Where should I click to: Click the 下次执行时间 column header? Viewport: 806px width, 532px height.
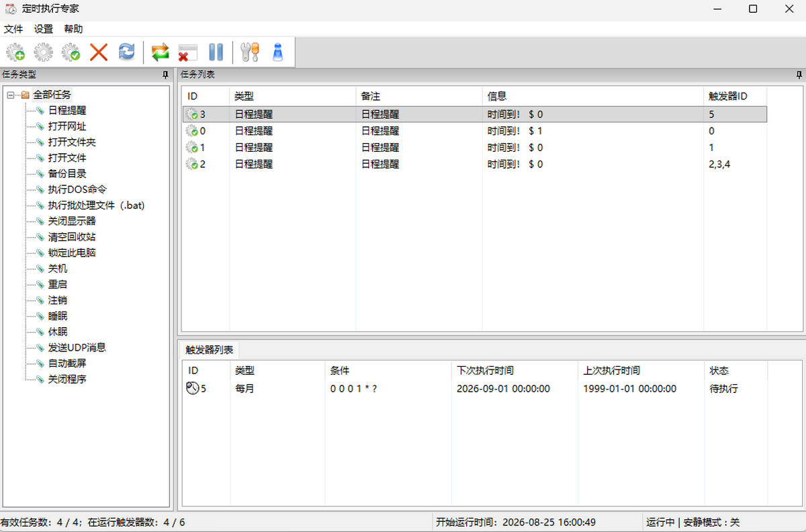[514, 370]
